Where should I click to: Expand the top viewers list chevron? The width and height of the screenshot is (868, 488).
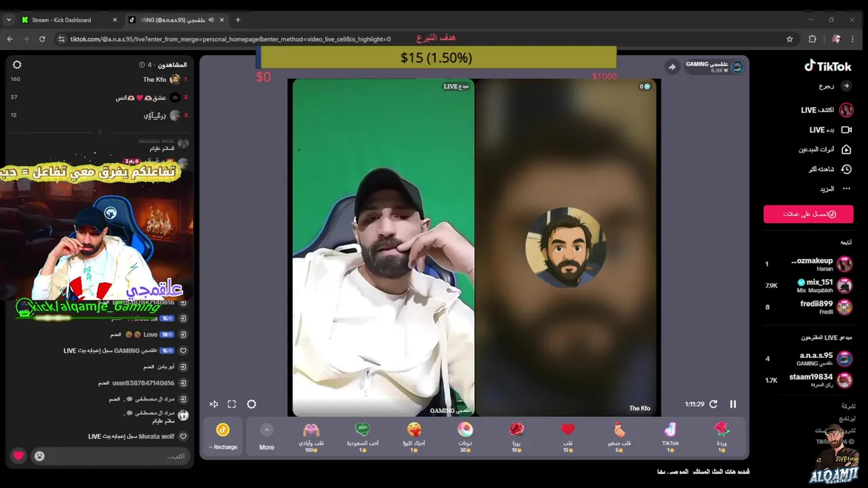pos(100,132)
